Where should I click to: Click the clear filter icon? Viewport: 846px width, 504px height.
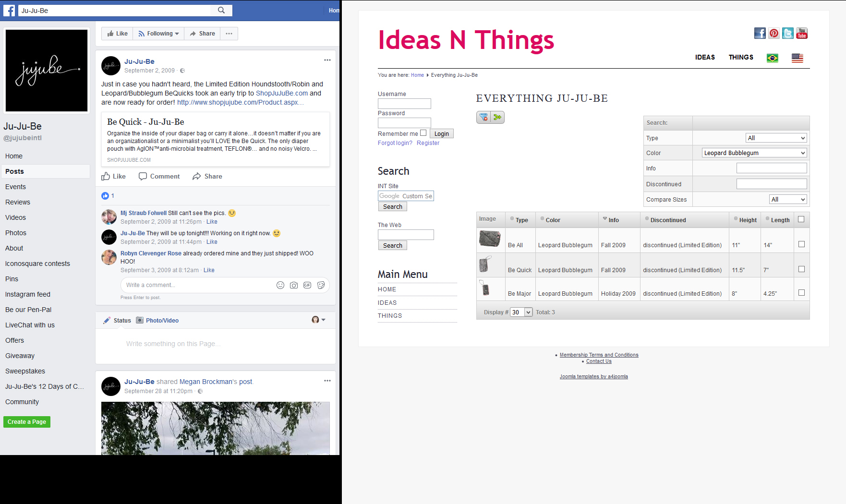click(483, 117)
